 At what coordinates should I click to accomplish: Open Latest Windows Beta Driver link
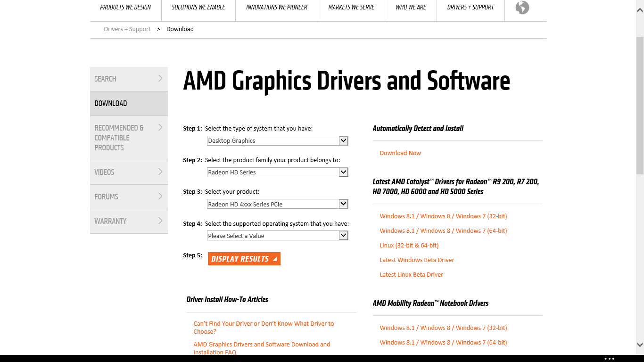coord(417,260)
